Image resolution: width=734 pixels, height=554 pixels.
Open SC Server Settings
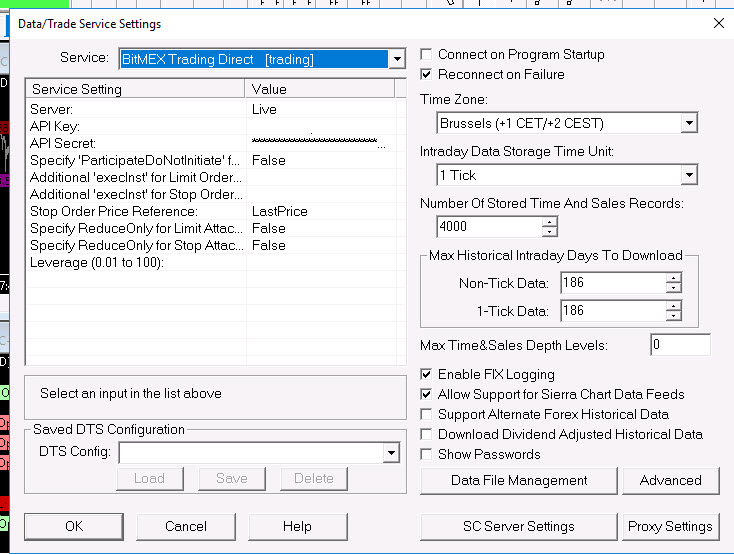point(519,527)
